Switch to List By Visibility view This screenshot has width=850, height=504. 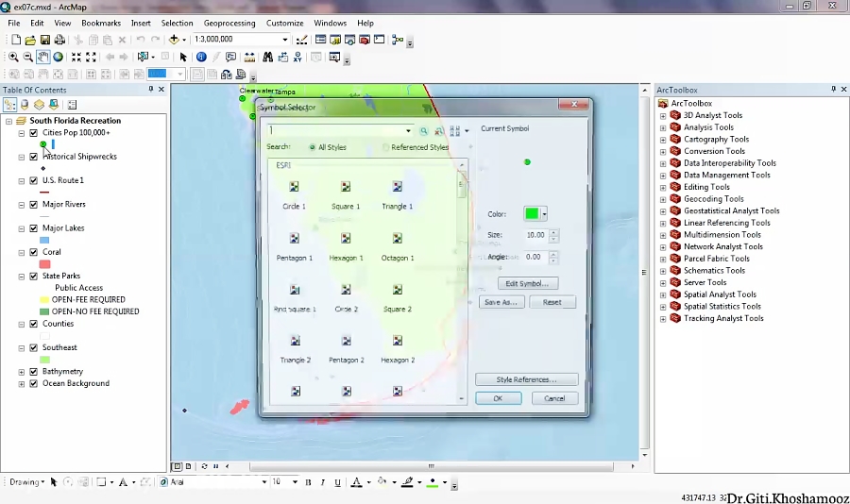click(39, 105)
